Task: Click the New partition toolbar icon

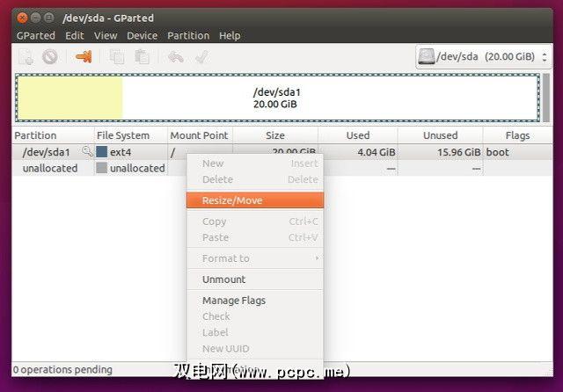Action: (26, 56)
